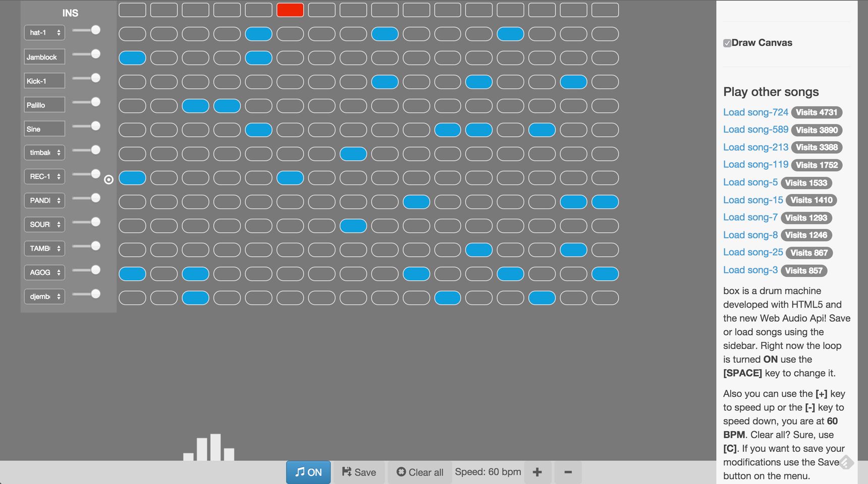
Task: Enable hat-1 row's first step
Action: click(x=132, y=34)
